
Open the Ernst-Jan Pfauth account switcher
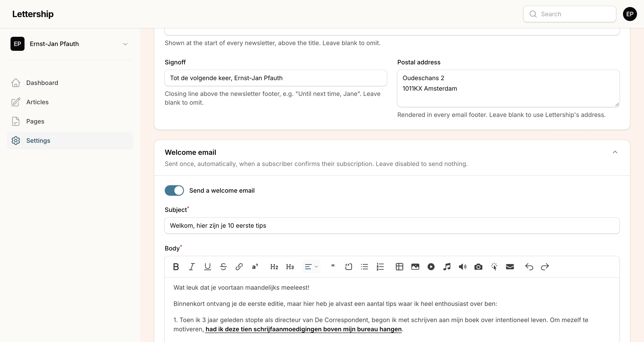pos(70,44)
